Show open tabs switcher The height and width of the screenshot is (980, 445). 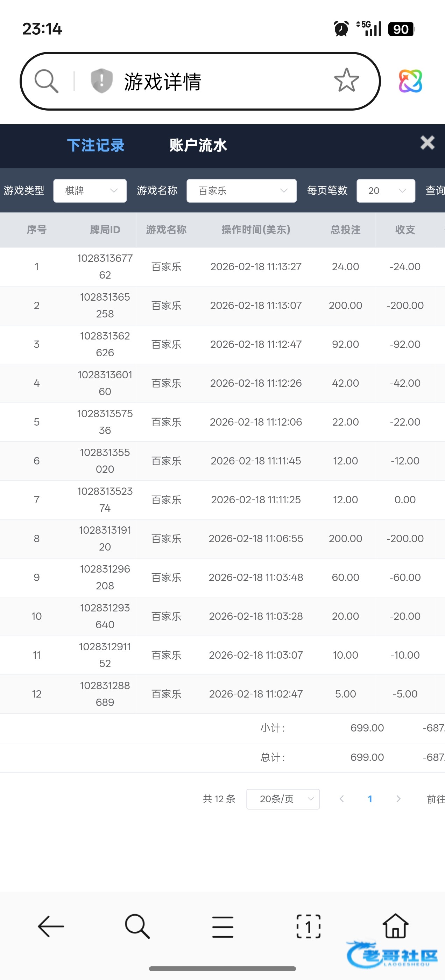309,926
